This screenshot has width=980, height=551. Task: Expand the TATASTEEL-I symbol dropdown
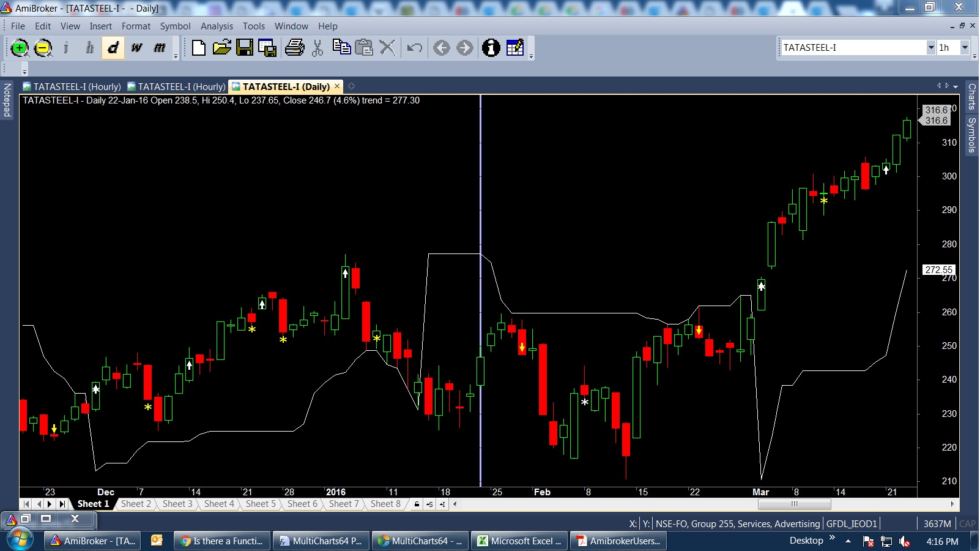click(x=930, y=48)
